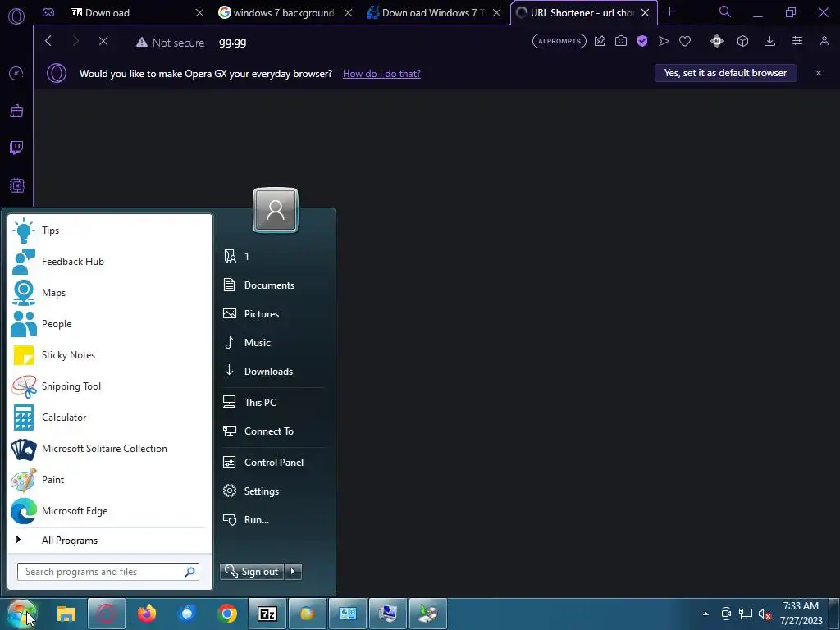Open the Opera menu logo
840x630 pixels.
tap(16, 16)
